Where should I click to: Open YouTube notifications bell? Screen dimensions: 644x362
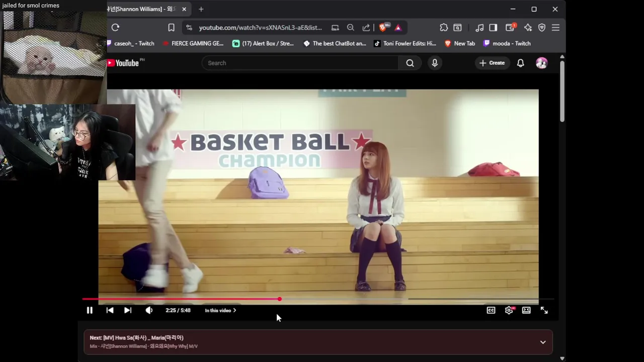pyautogui.click(x=521, y=63)
